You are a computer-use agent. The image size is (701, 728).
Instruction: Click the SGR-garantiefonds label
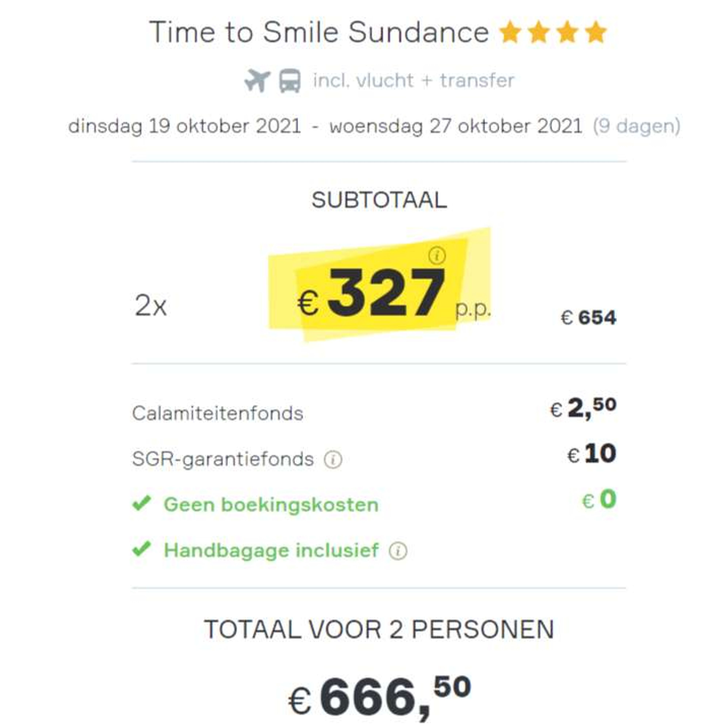(223, 459)
